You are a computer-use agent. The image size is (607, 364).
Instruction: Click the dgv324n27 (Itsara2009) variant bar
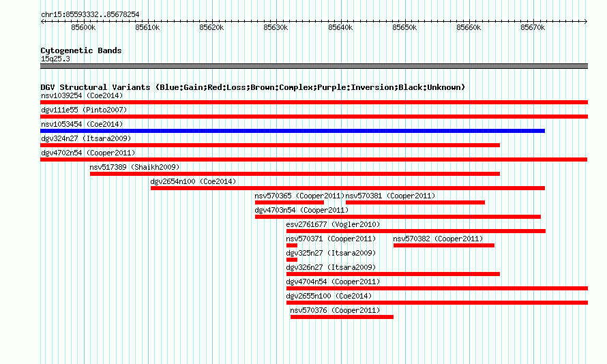270,145
